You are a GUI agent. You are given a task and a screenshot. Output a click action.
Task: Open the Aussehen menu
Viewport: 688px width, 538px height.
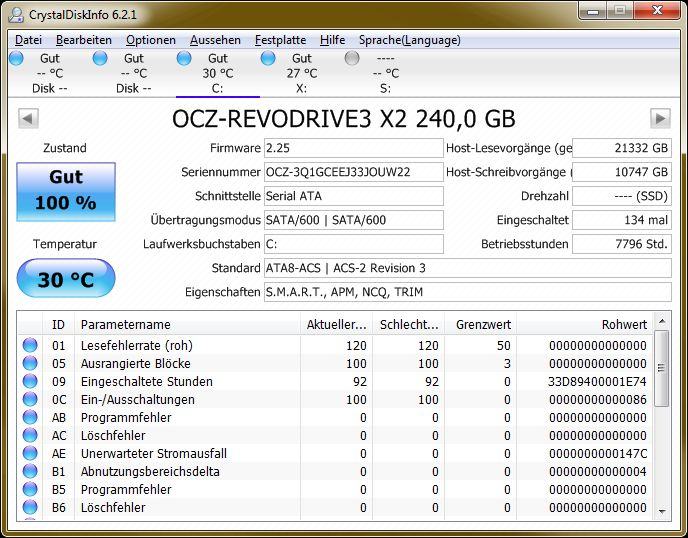(x=215, y=40)
